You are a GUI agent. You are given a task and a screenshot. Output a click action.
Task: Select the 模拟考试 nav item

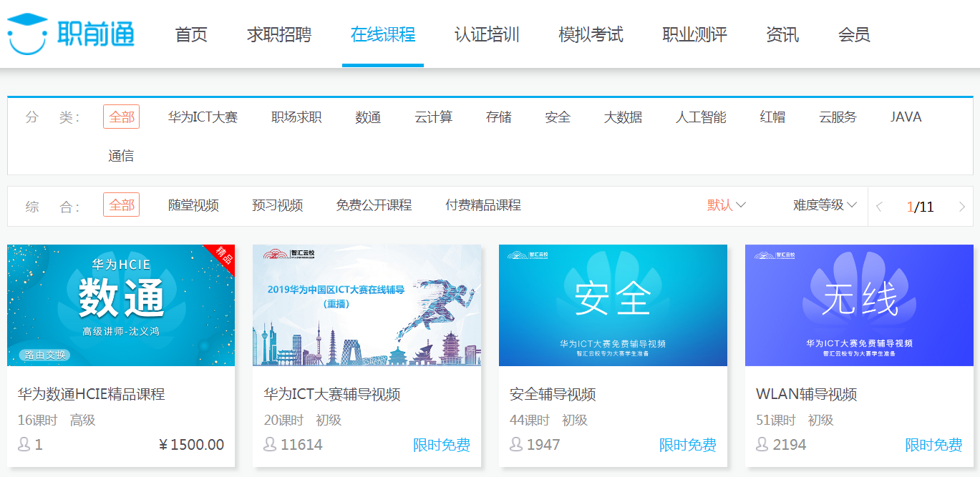(x=591, y=34)
